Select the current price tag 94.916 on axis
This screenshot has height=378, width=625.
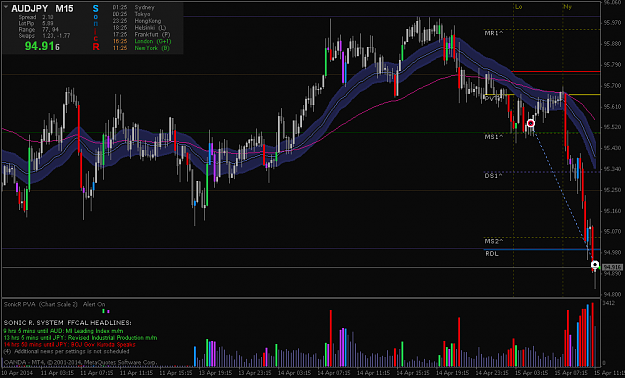(x=613, y=267)
